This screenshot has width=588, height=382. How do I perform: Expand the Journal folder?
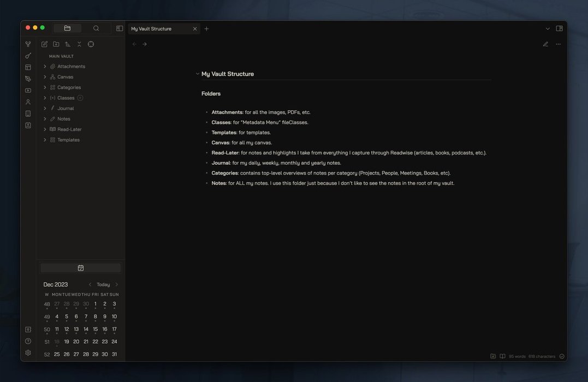coord(45,109)
